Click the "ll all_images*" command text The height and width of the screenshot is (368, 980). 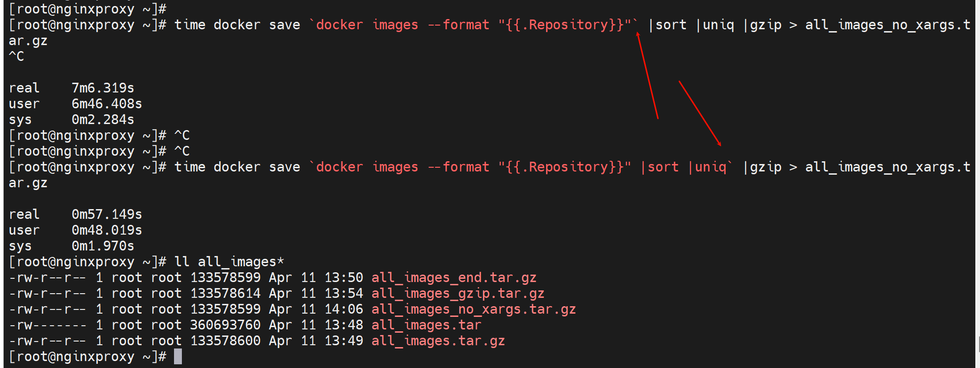(229, 262)
